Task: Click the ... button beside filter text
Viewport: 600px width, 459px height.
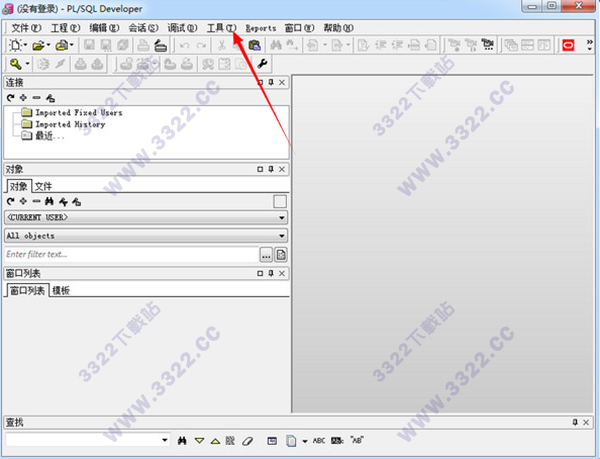Action: coord(266,255)
